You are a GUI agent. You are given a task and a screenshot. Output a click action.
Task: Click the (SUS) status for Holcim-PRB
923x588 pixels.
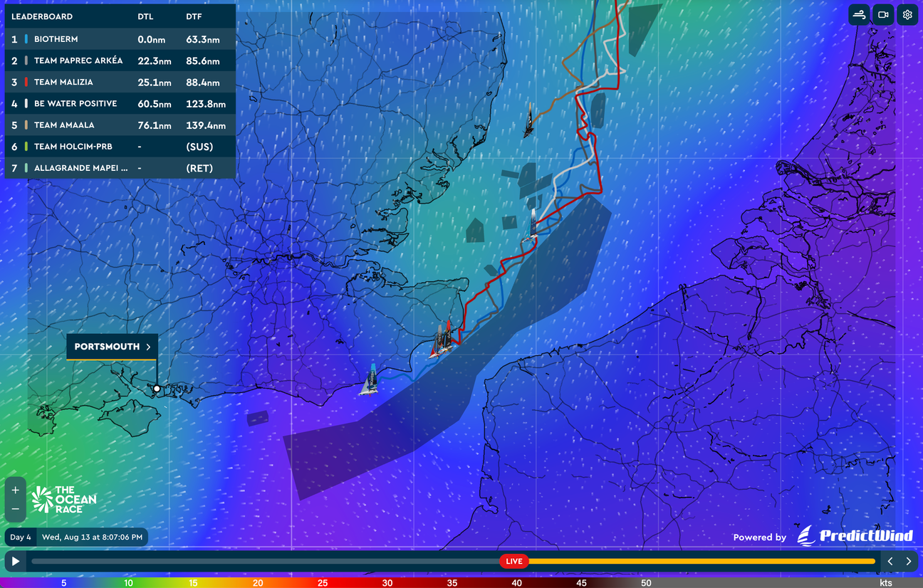(199, 147)
